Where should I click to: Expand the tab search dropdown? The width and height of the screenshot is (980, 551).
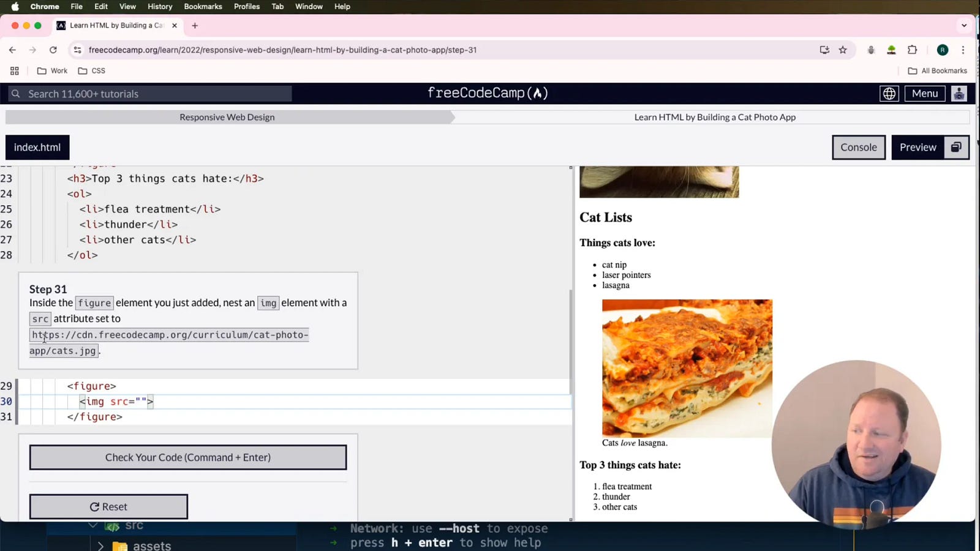(x=964, y=26)
